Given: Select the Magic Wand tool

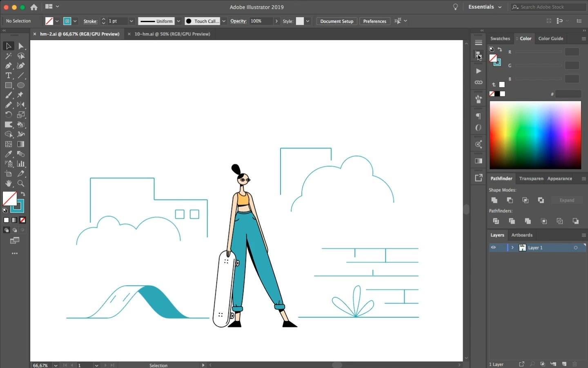Looking at the screenshot, I should pyautogui.click(x=9, y=56).
